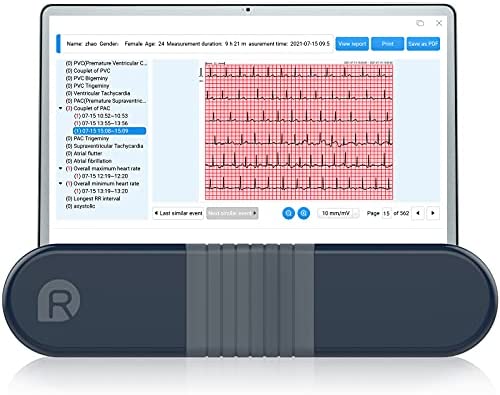Screen dimensions: 500x395
Task: Collapse the Couplet of PAC group
Action: pyautogui.click(x=60, y=108)
